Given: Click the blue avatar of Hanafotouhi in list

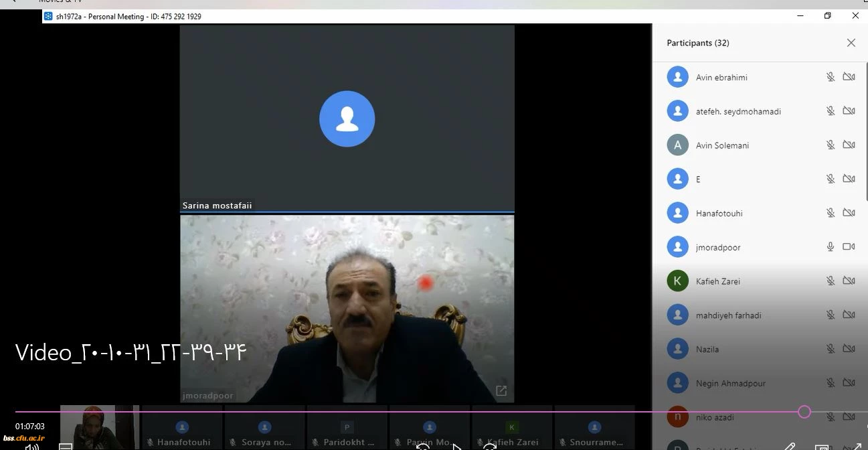Looking at the screenshot, I should (677, 213).
